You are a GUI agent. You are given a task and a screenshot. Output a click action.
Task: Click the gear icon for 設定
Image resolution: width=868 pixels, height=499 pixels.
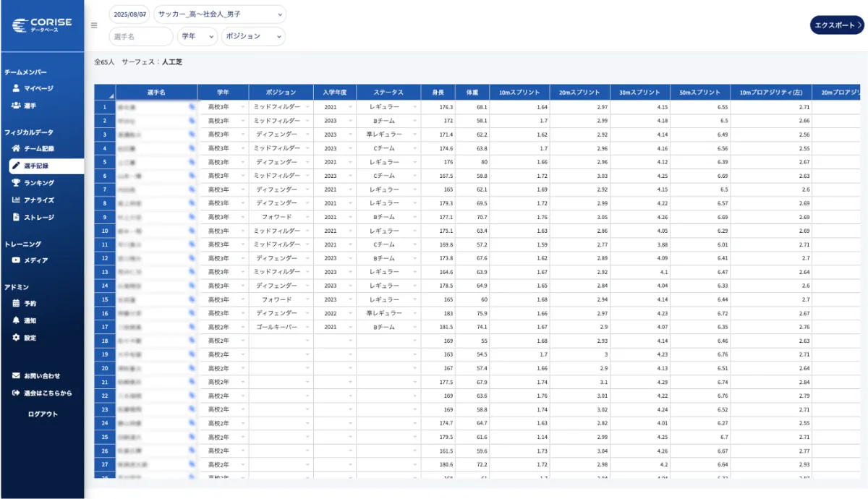16,338
